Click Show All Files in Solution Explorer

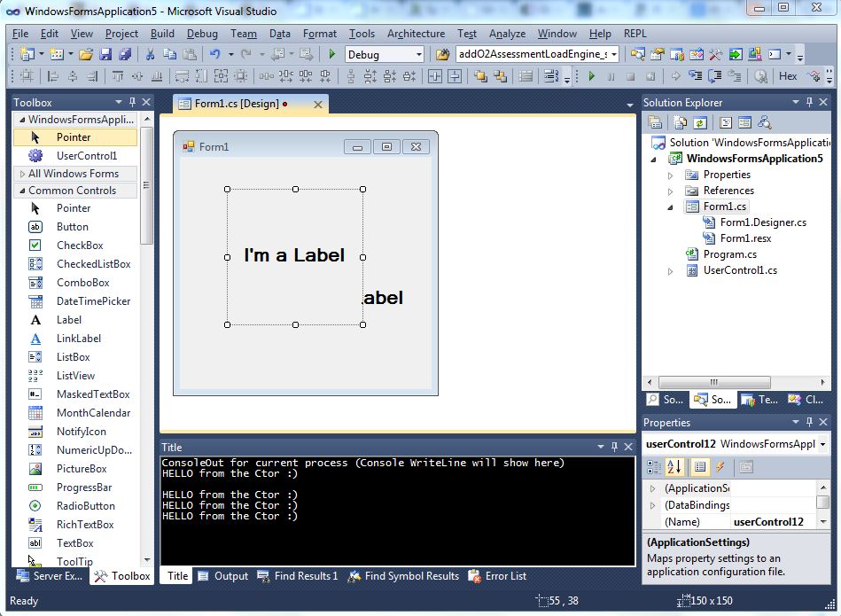(x=680, y=123)
